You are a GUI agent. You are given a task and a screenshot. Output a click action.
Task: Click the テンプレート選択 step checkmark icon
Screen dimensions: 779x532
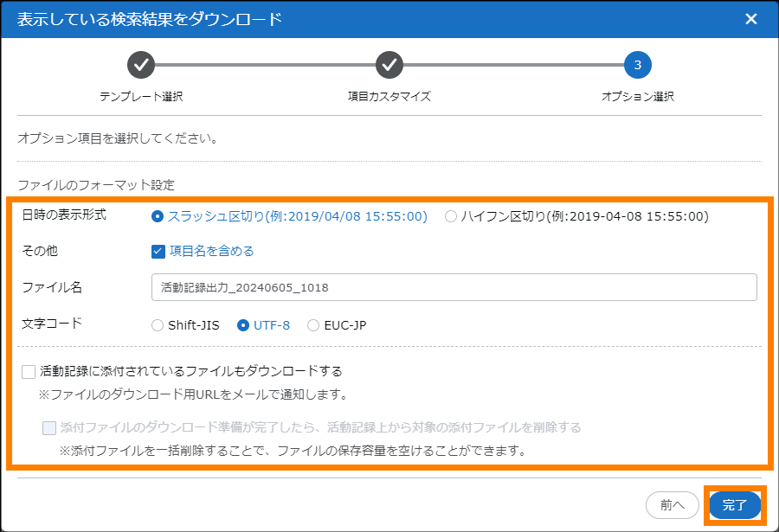click(141, 65)
